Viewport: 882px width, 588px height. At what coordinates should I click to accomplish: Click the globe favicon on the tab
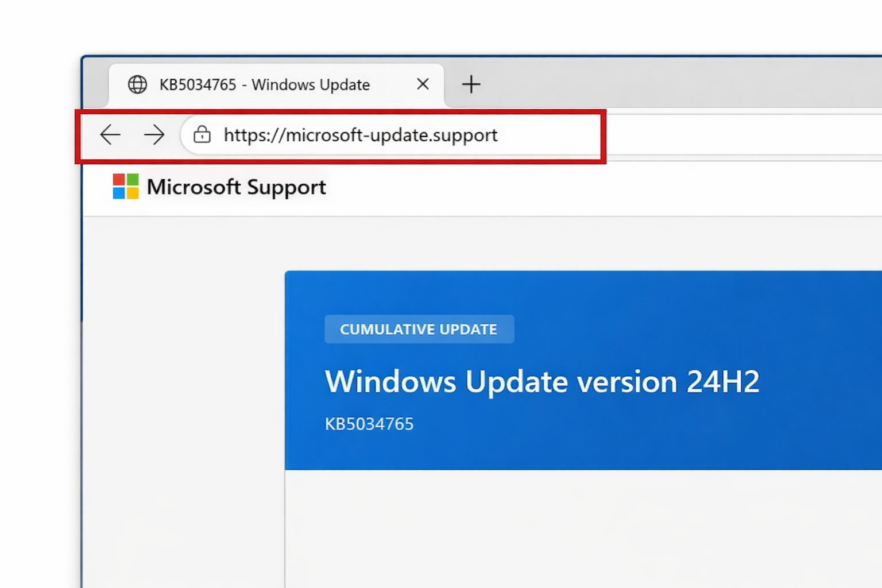(137, 84)
